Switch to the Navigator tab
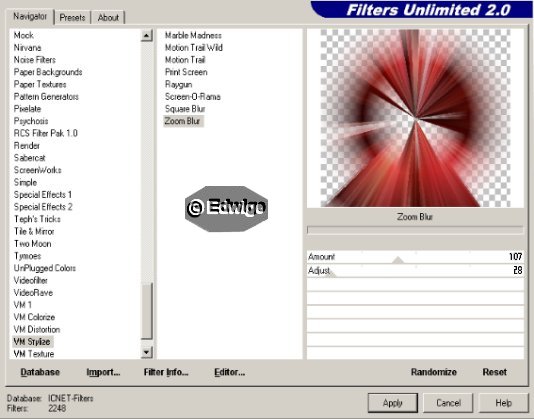The image size is (534, 419). pyautogui.click(x=30, y=16)
